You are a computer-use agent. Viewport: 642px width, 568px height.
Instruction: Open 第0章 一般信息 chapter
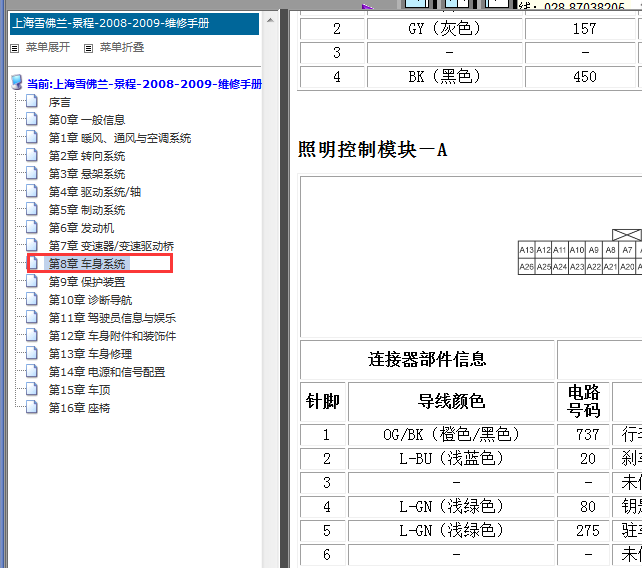click(x=87, y=120)
